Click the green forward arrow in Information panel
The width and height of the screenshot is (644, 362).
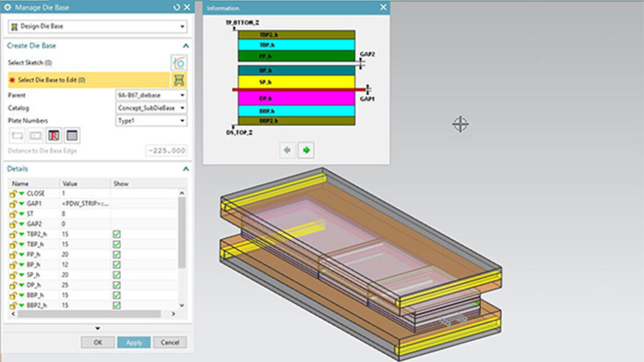pyautogui.click(x=306, y=151)
